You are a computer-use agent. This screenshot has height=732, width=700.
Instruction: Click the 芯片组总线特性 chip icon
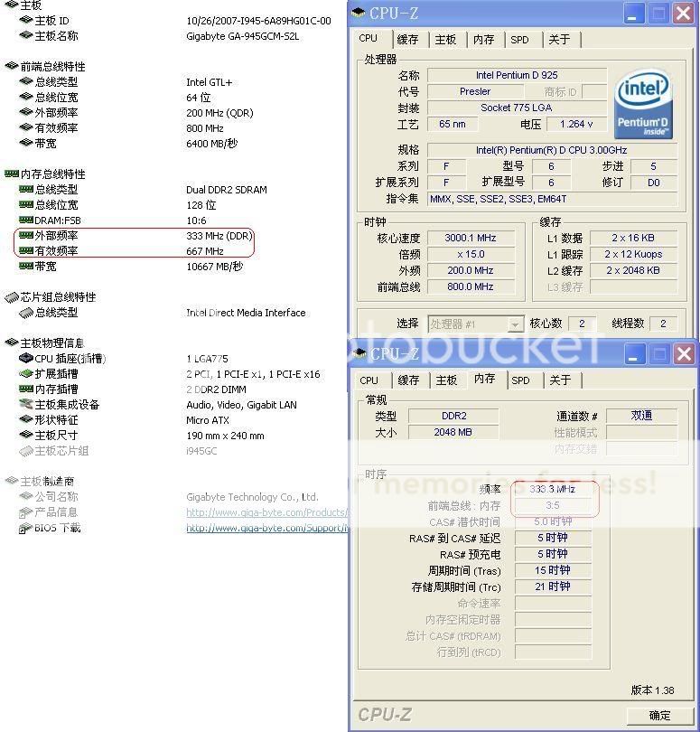12,297
